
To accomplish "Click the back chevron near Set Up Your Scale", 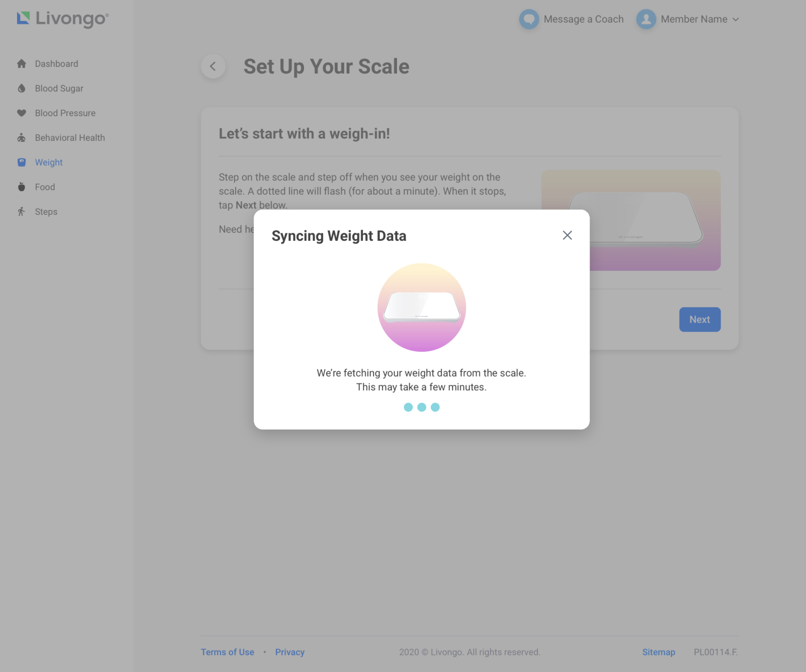I will click(x=213, y=66).
